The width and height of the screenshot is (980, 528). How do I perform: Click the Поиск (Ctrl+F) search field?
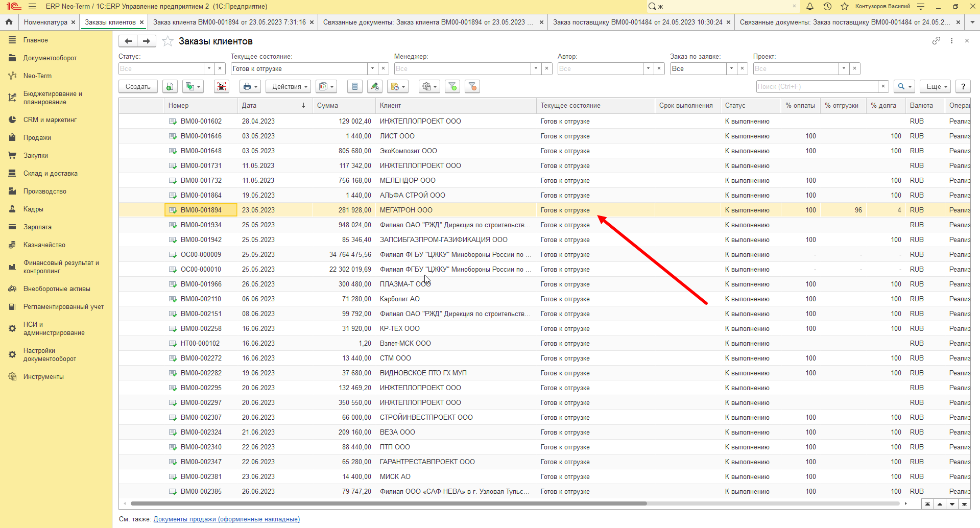[x=817, y=87]
